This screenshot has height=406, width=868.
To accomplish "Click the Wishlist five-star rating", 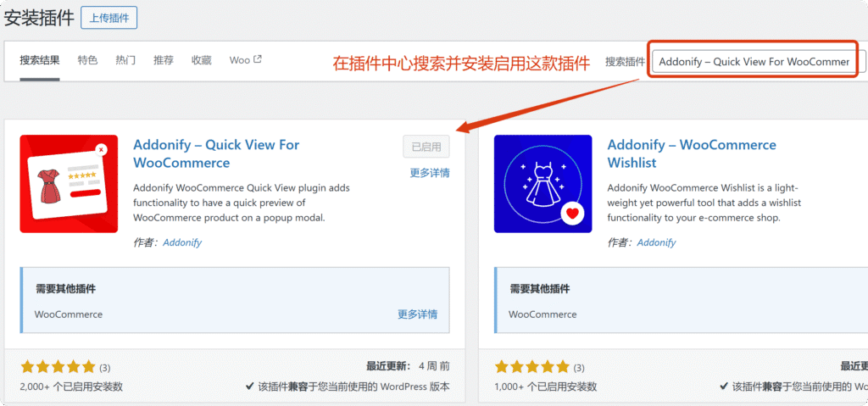I will 532,367.
